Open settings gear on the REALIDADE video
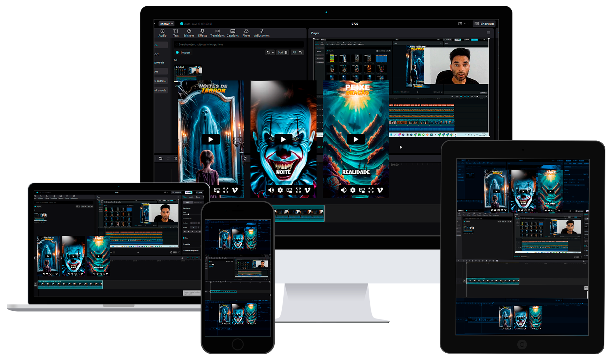The image size is (612, 364). [x=353, y=190]
